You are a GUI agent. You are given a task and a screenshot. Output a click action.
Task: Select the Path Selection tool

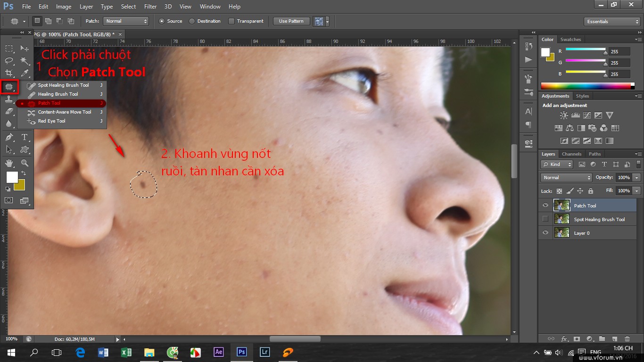click(x=9, y=149)
